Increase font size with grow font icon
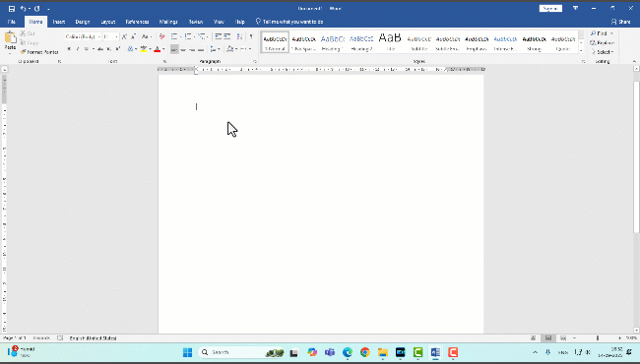 pyautogui.click(x=124, y=36)
